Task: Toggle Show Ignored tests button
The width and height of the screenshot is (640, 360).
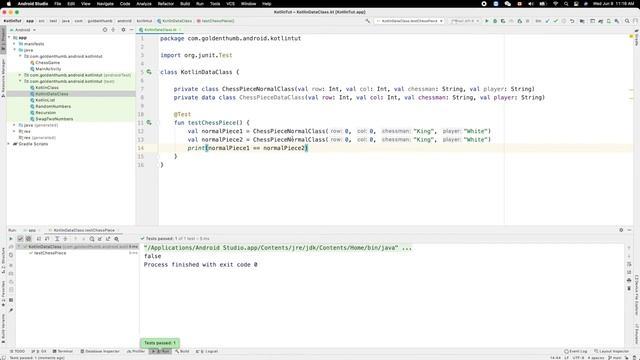Action: [29, 239]
